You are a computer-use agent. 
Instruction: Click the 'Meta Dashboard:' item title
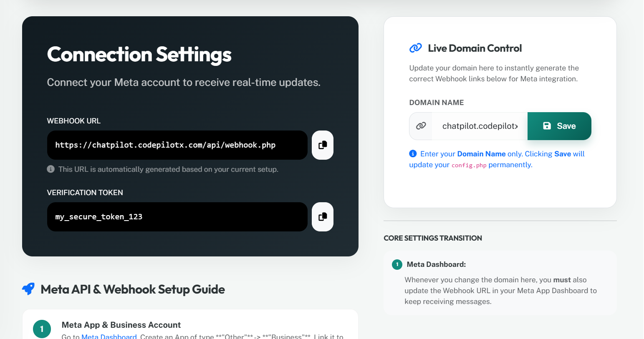(x=437, y=264)
